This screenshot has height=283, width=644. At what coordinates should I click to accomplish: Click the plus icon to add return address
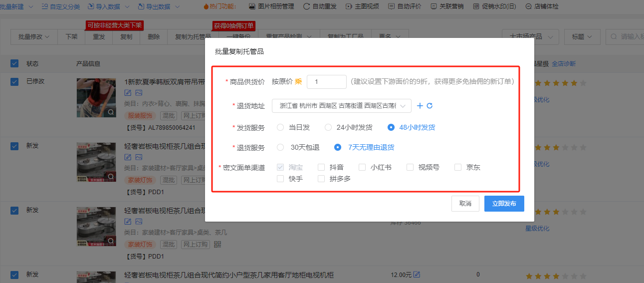[x=420, y=106]
